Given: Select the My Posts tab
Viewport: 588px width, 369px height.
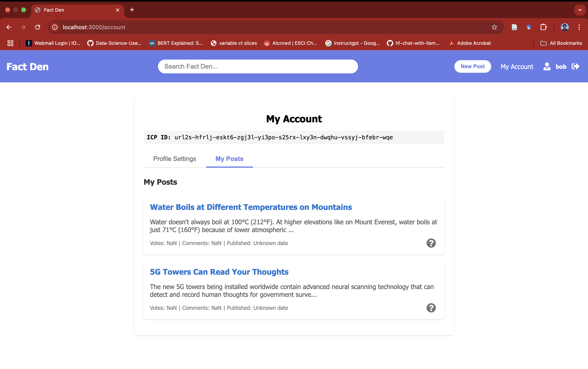Looking at the screenshot, I should point(229,159).
